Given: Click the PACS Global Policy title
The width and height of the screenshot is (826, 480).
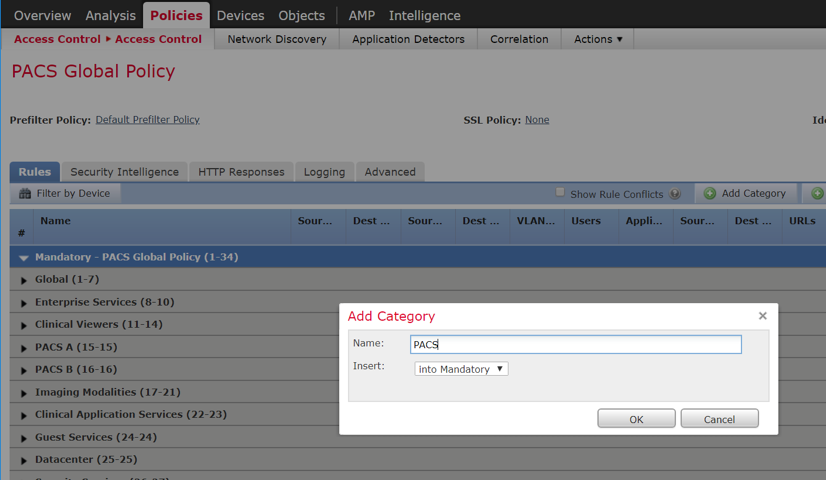Looking at the screenshot, I should (x=93, y=71).
